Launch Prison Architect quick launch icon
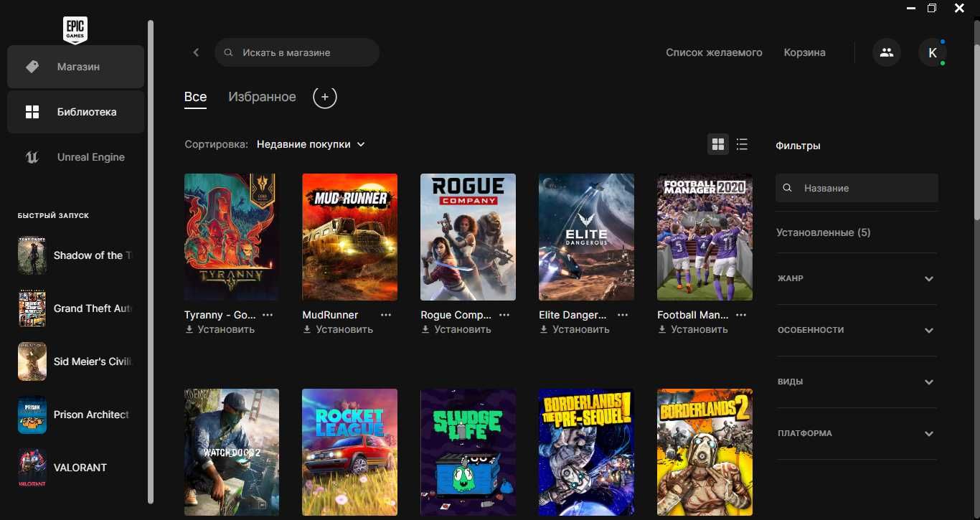Image resolution: width=980 pixels, height=520 pixels. coord(32,415)
